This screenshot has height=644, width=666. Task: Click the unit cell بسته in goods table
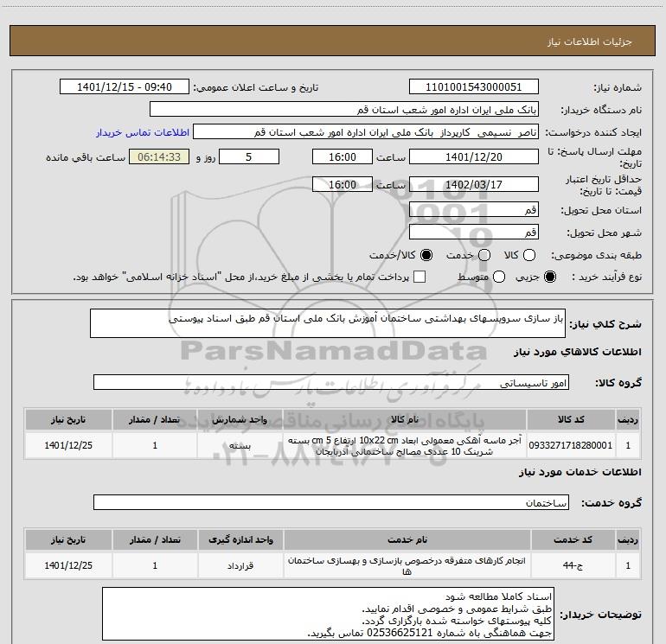240,445
